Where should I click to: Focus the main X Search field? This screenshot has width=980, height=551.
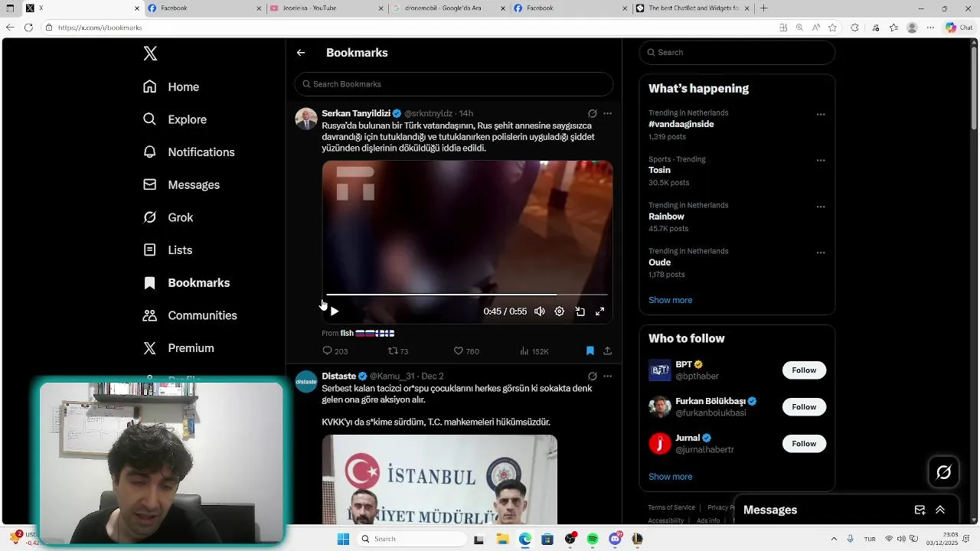pyautogui.click(x=737, y=52)
